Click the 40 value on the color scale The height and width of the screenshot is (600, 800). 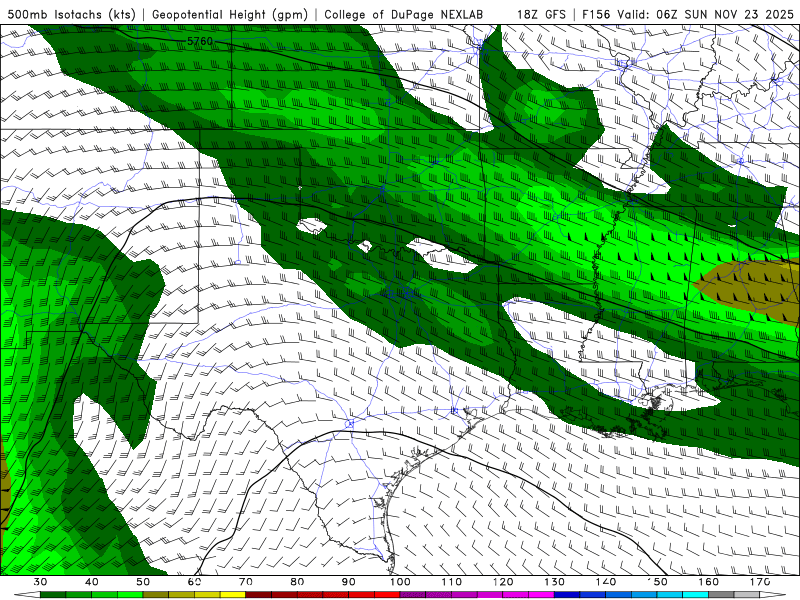[92, 582]
